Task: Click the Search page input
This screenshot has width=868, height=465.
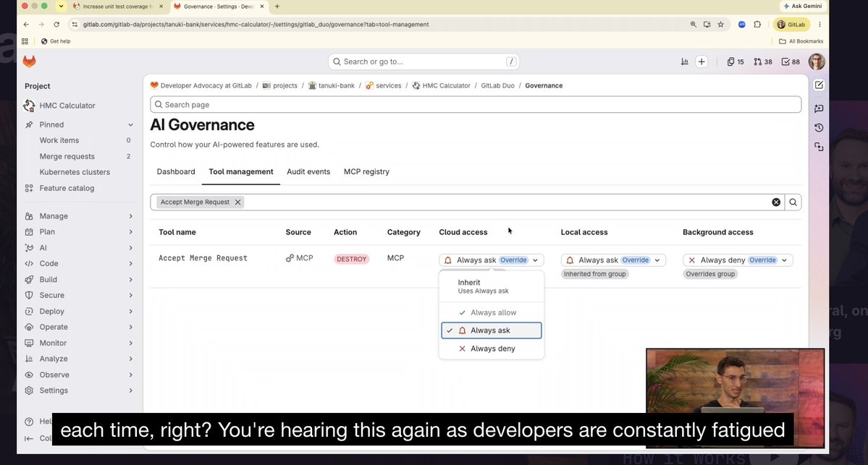Action: (476, 105)
